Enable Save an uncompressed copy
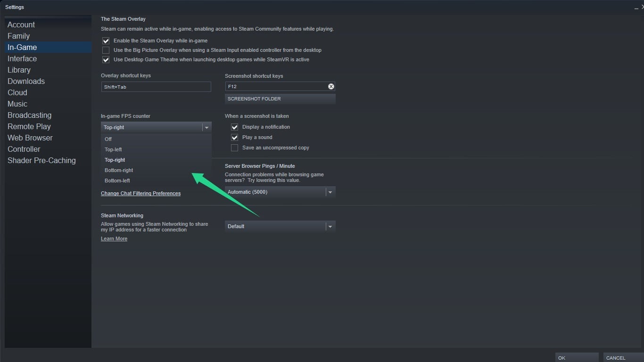 pyautogui.click(x=234, y=148)
